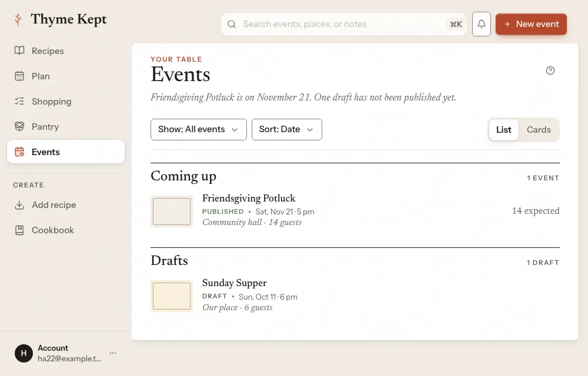
Task: Click the DRAFT status label
Action: click(x=215, y=296)
